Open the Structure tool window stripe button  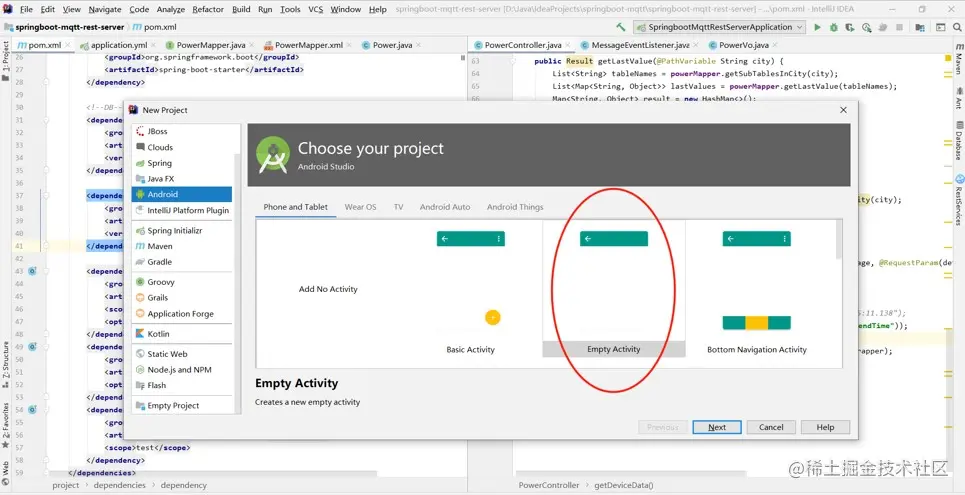[6, 364]
